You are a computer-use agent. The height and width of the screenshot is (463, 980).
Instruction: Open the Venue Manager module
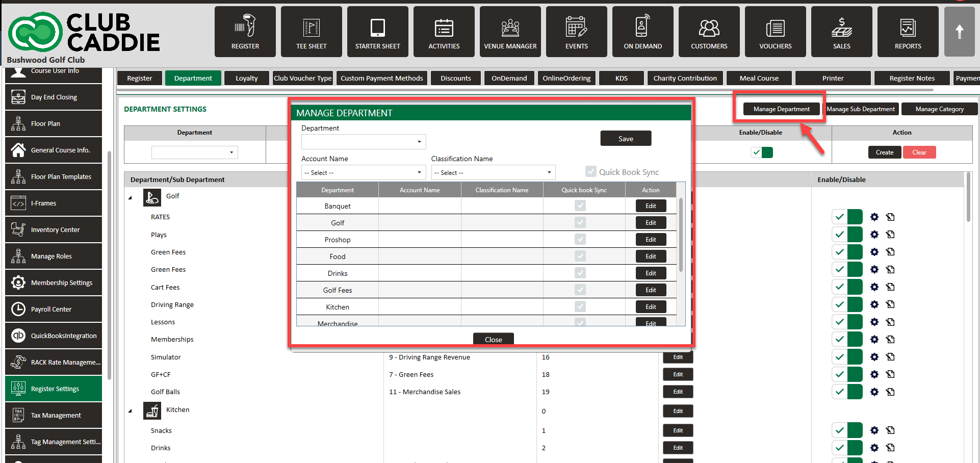(510, 32)
